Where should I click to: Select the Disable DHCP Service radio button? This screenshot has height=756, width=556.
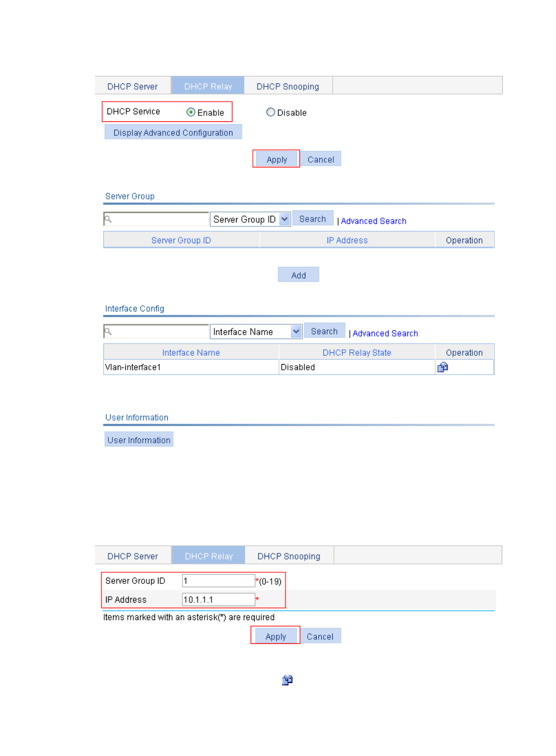[x=270, y=112]
